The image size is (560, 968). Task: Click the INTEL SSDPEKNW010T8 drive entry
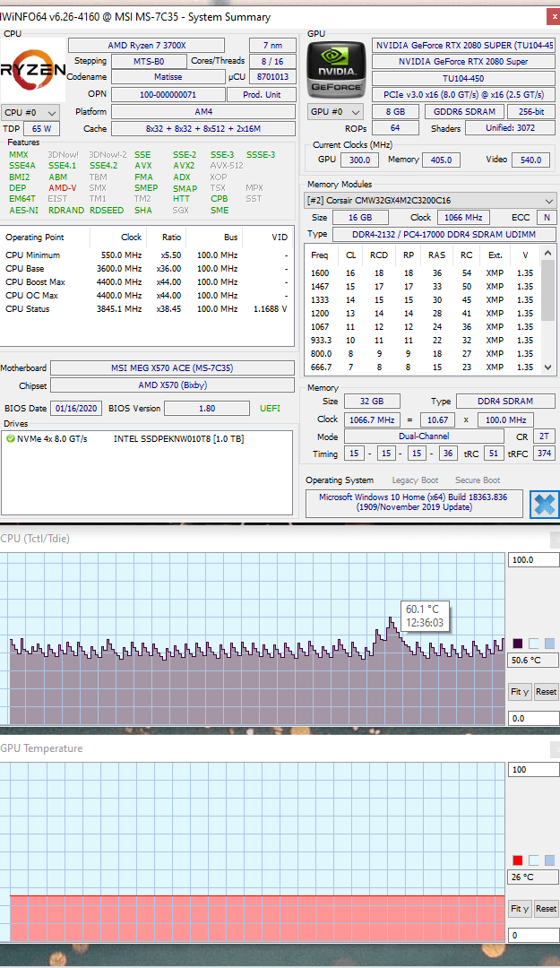tap(178, 439)
